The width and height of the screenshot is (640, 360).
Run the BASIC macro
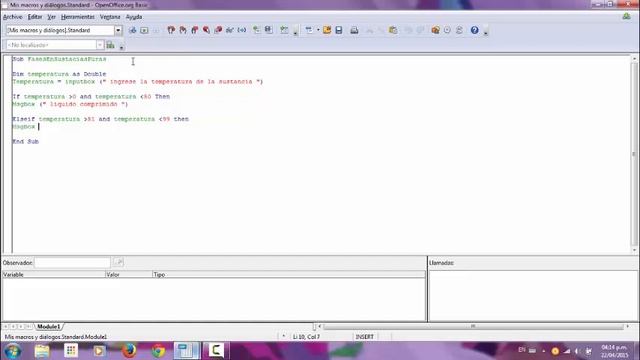tap(144, 30)
